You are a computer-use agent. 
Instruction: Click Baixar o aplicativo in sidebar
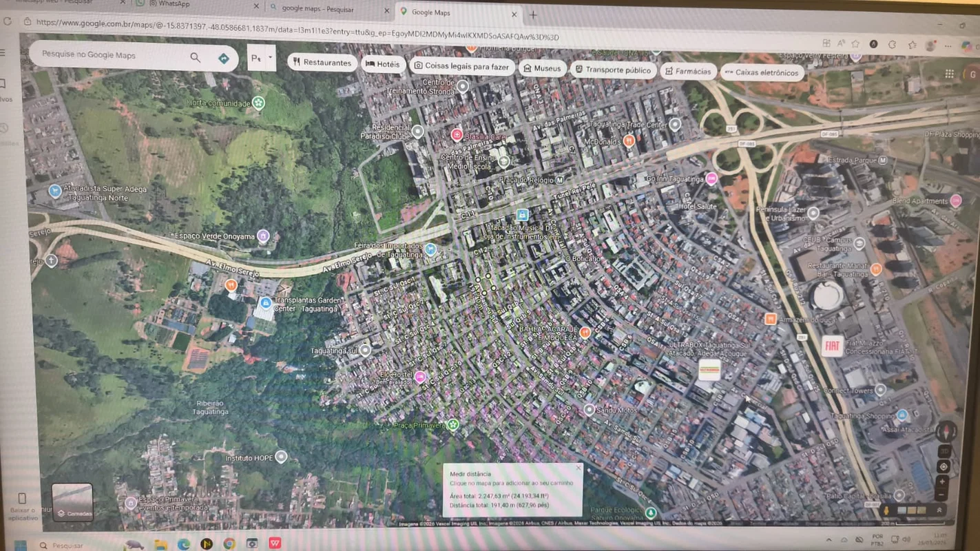[x=22, y=506]
